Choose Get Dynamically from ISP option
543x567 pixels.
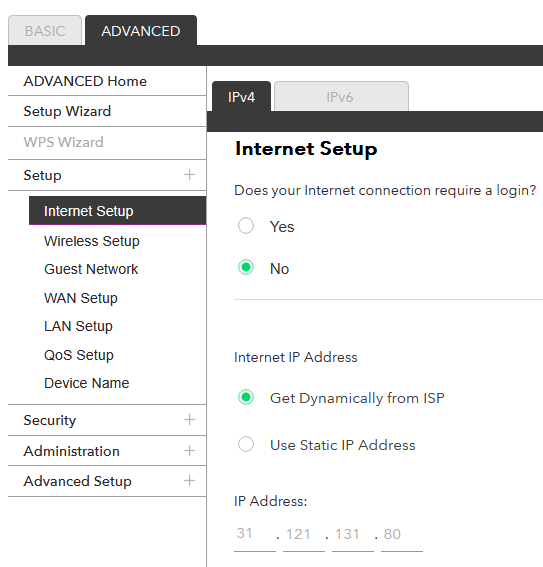tap(246, 397)
